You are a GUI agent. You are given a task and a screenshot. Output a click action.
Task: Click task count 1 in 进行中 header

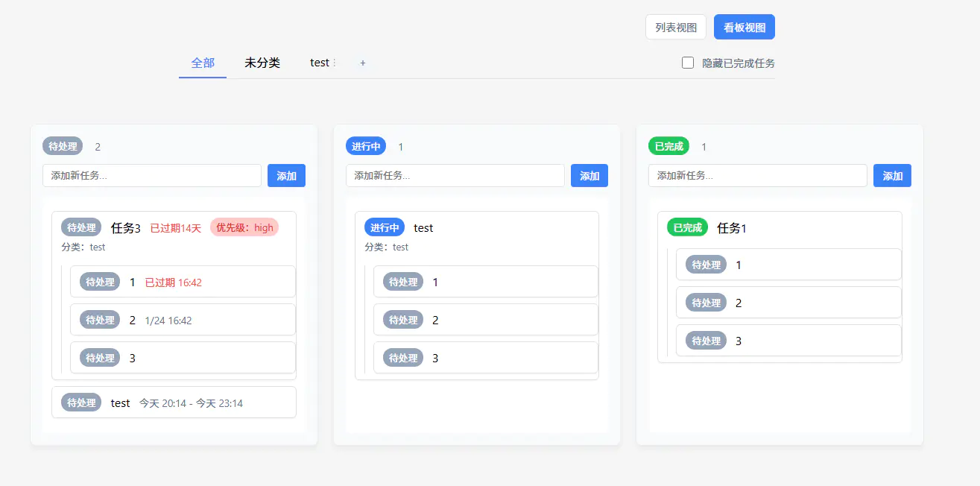pyautogui.click(x=401, y=147)
